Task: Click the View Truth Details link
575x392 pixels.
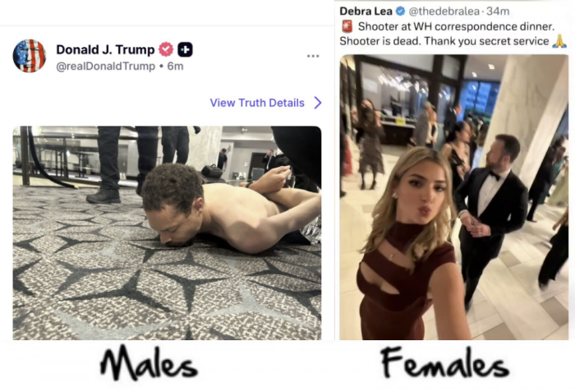Action: pos(257,103)
